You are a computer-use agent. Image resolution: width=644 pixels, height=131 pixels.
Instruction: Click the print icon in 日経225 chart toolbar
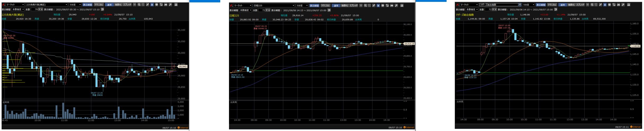(402, 6)
